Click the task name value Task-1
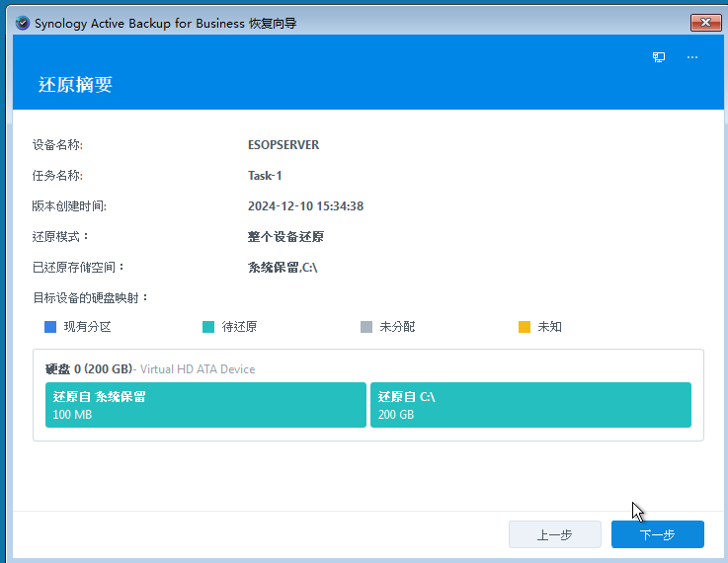The height and width of the screenshot is (563, 728). click(x=265, y=176)
